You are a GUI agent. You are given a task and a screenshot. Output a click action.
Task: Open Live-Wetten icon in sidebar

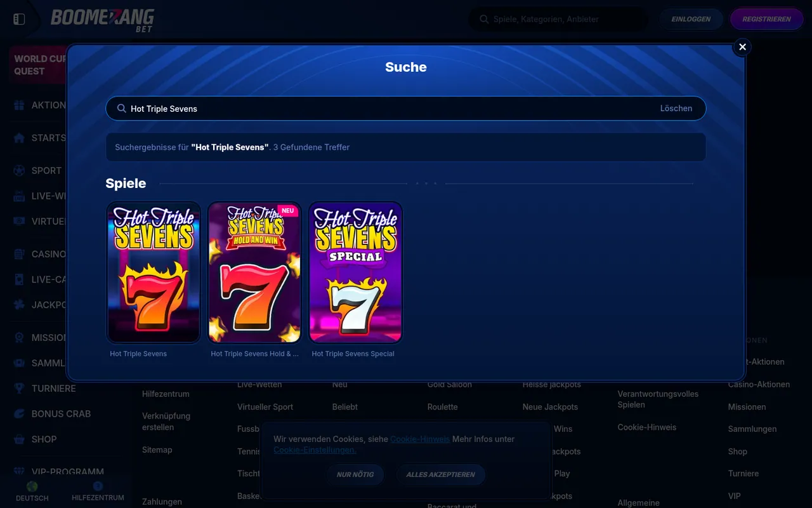click(x=19, y=196)
